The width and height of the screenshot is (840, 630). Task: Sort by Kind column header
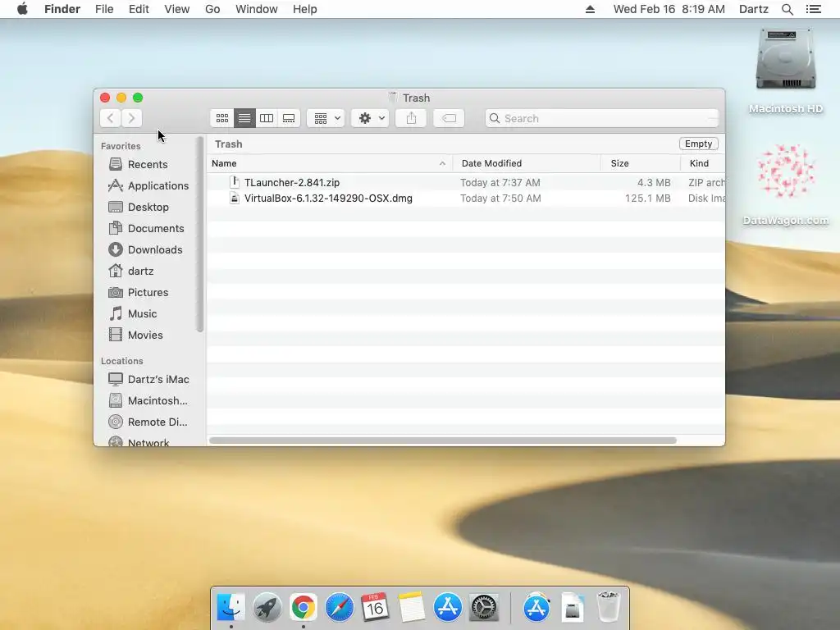703,163
